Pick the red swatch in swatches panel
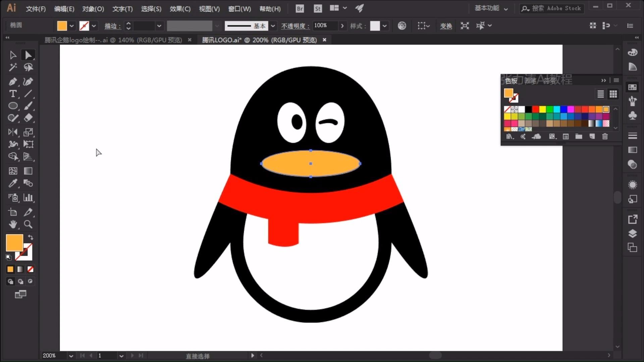Viewport: 644px width, 362px height. [535, 109]
